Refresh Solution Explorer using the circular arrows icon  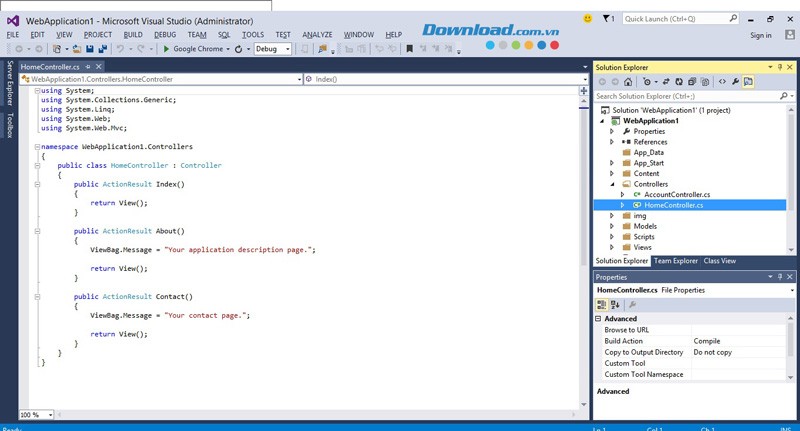[679, 82]
